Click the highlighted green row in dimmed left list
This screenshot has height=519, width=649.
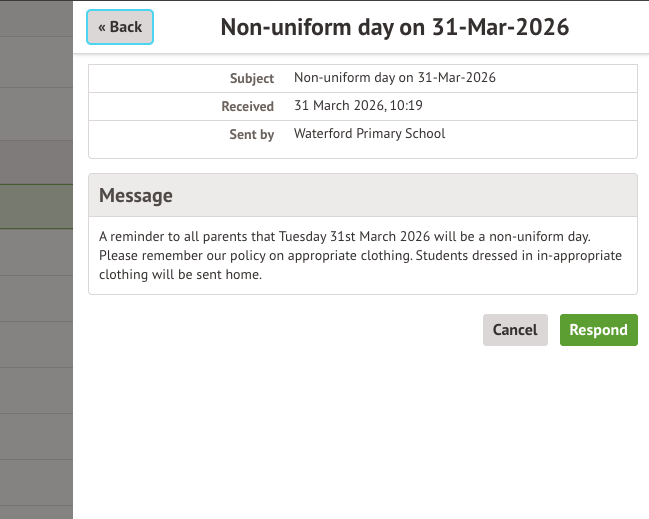(x=36, y=207)
